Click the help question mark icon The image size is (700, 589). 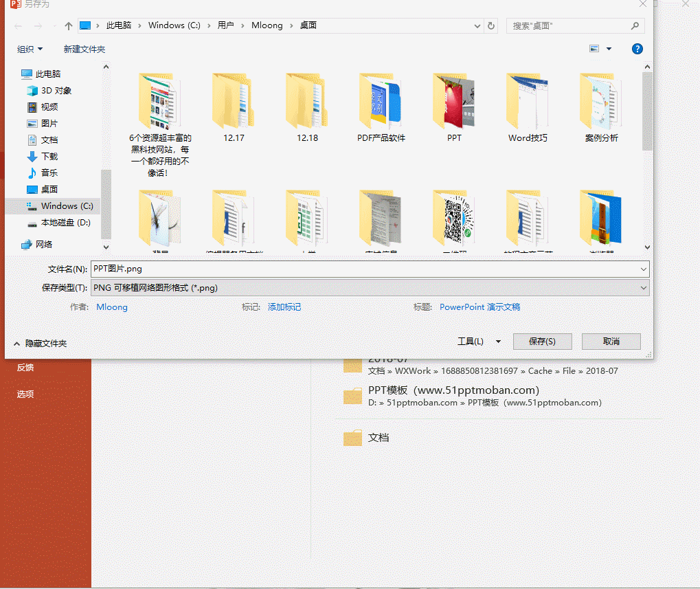(x=637, y=49)
